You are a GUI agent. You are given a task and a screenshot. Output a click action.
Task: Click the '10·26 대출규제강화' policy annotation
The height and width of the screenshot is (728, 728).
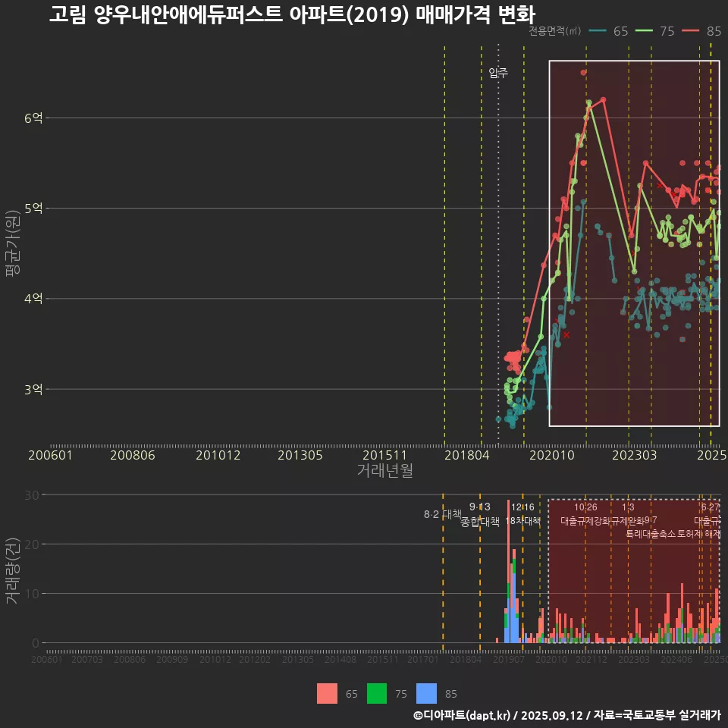(x=585, y=514)
